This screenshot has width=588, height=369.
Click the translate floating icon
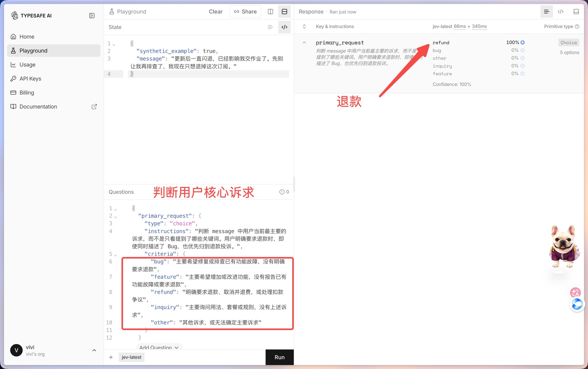(575, 292)
